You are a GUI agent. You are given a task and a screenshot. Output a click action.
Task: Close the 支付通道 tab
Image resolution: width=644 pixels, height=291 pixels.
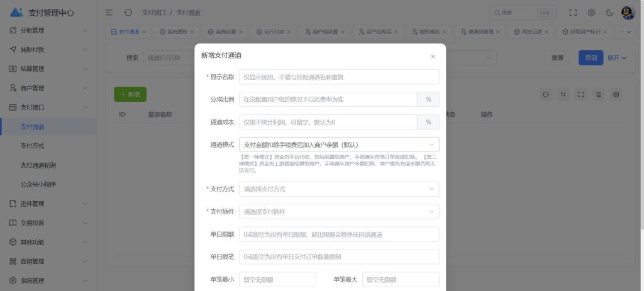[144, 32]
